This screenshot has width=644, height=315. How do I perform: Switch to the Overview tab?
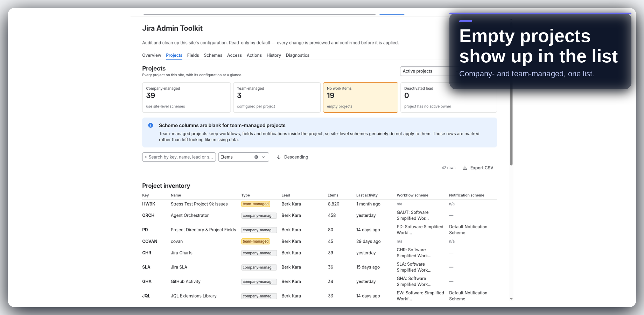pos(152,55)
